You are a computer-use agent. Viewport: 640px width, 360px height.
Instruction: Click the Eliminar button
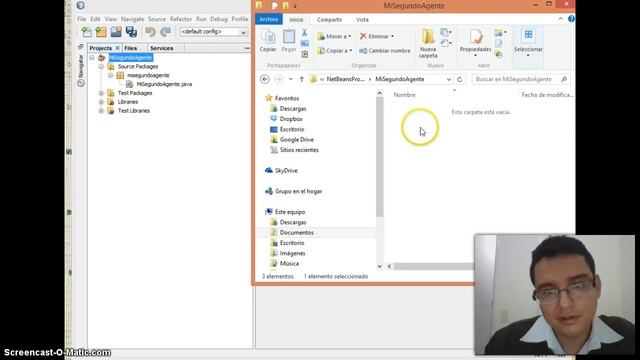[376, 36]
